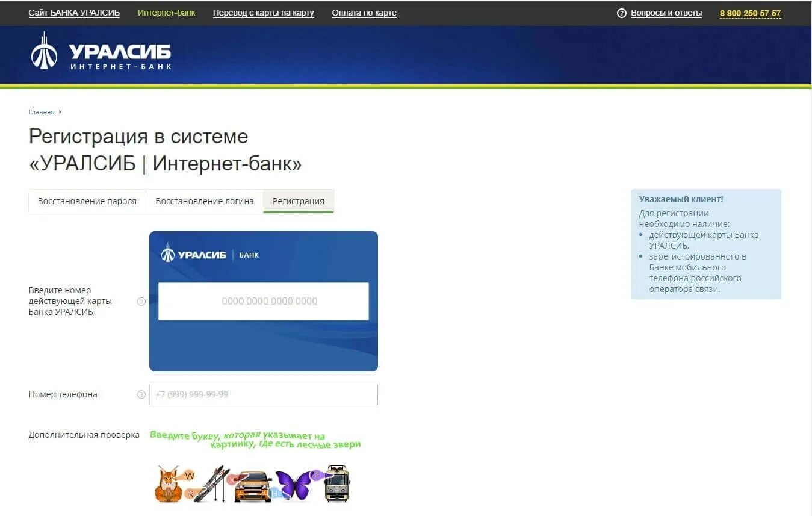This screenshot has height=516, width=812.
Task: Open Сайт БАНКА УРАЛСИБ link
Action: point(74,13)
